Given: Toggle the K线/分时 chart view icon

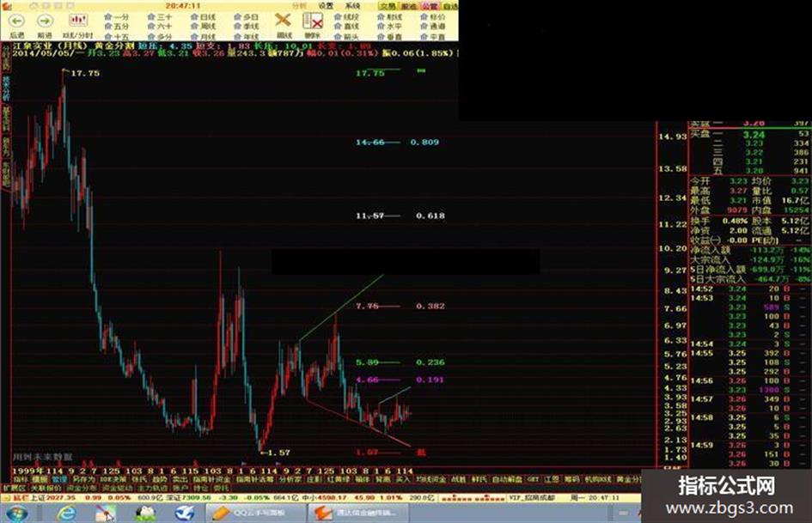Looking at the screenshot, I should point(78,21).
